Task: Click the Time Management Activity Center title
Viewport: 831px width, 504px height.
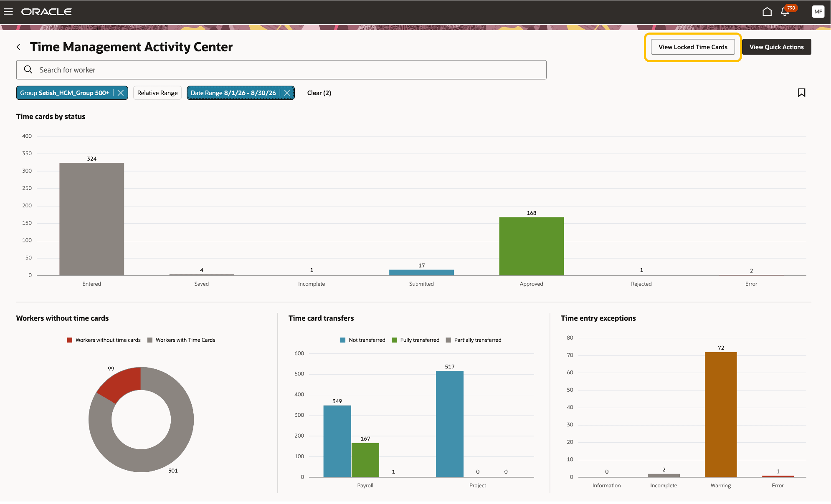Action: click(131, 47)
